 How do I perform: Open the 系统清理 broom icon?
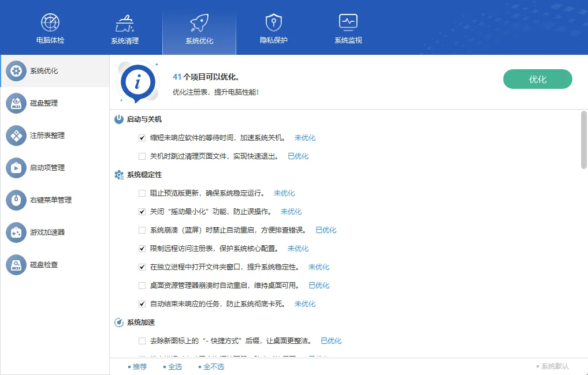tap(125, 23)
